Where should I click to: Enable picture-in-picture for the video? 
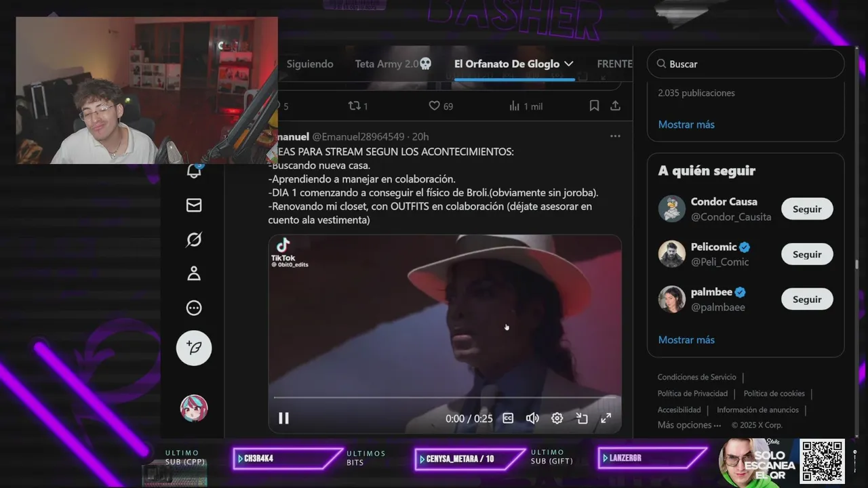click(x=582, y=418)
